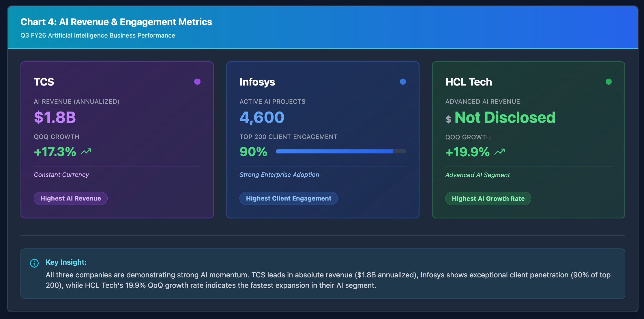Click the dollar sign before Not Disclosed
The width and height of the screenshot is (644, 319).
tap(448, 119)
